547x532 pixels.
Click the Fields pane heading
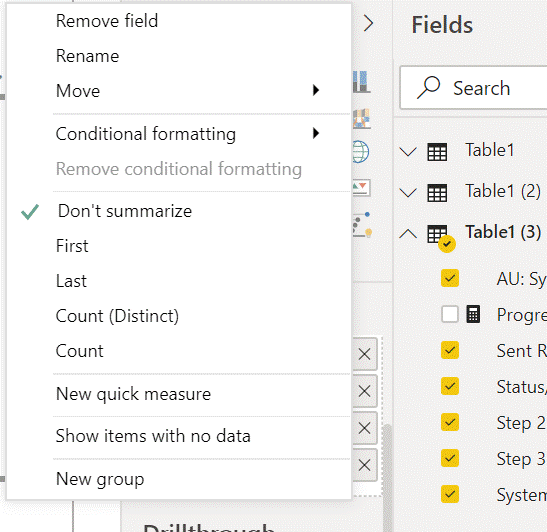click(x=442, y=25)
